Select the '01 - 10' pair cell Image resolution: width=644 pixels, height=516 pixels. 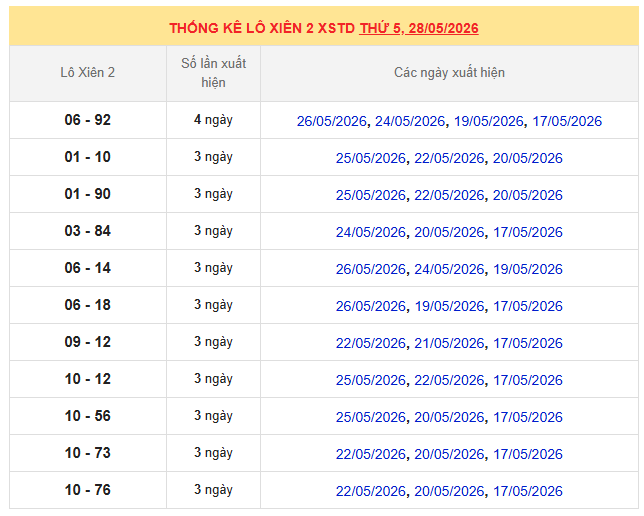pyautogui.click(x=87, y=157)
